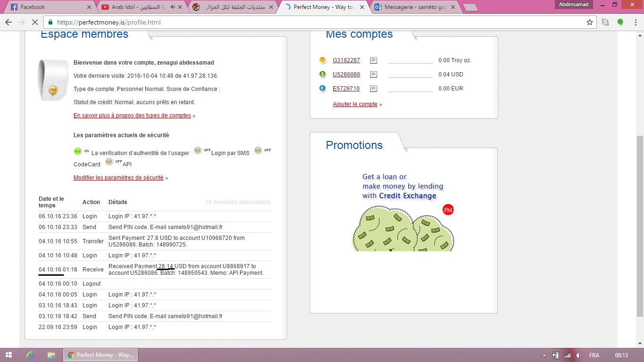This screenshot has height=362, width=644.
Task: Click 'Ajouter le compte' link
Action: click(x=355, y=104)
